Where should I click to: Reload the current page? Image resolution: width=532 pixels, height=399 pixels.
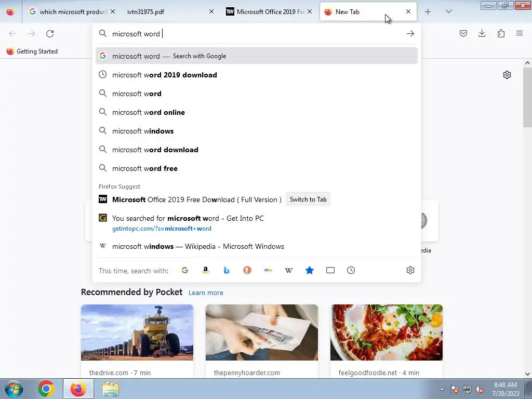pyautogui.click(x=50, y=34)
